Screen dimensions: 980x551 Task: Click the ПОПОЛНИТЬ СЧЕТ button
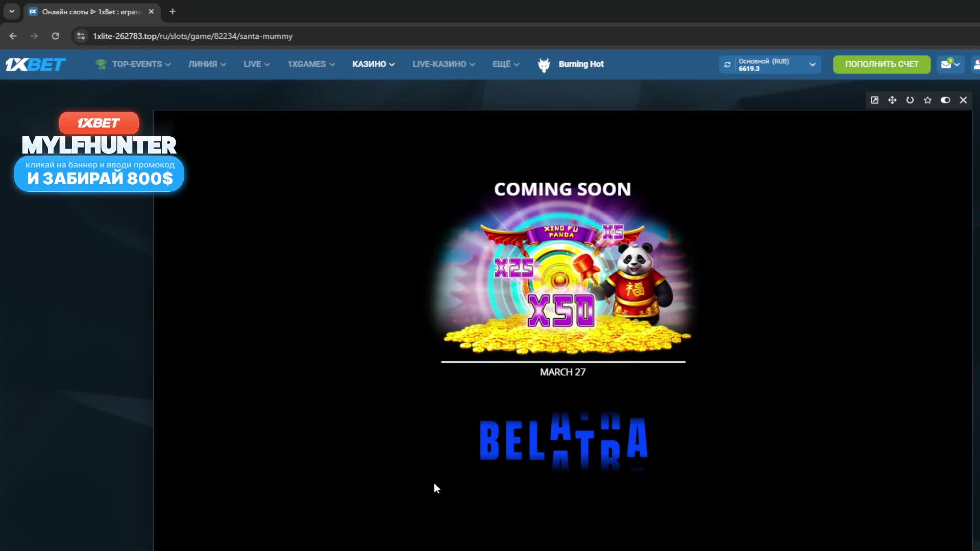(x=881, y=64)
